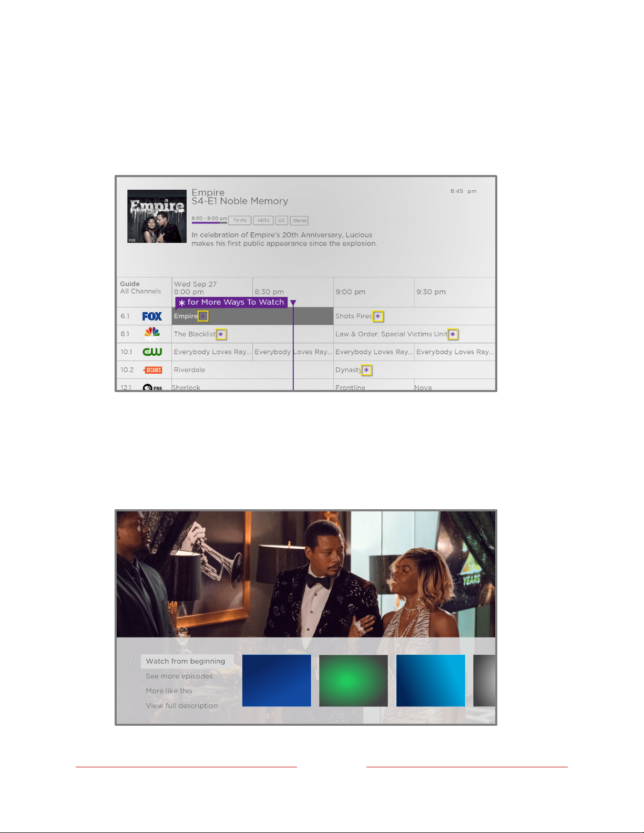Click the Guide All Channels label
The width and height of the screenshot is (644, 833).
(140, 287)
